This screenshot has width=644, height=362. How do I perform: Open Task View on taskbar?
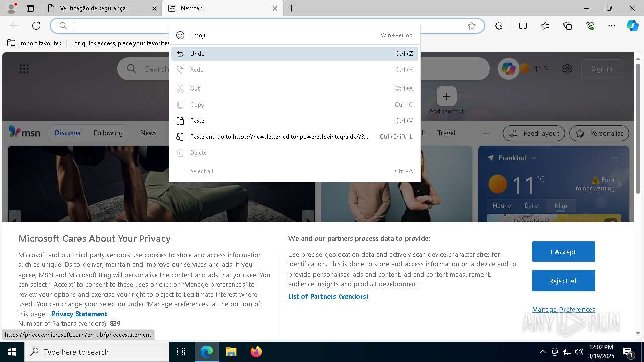pyautogui.click(x=181, y=352)
